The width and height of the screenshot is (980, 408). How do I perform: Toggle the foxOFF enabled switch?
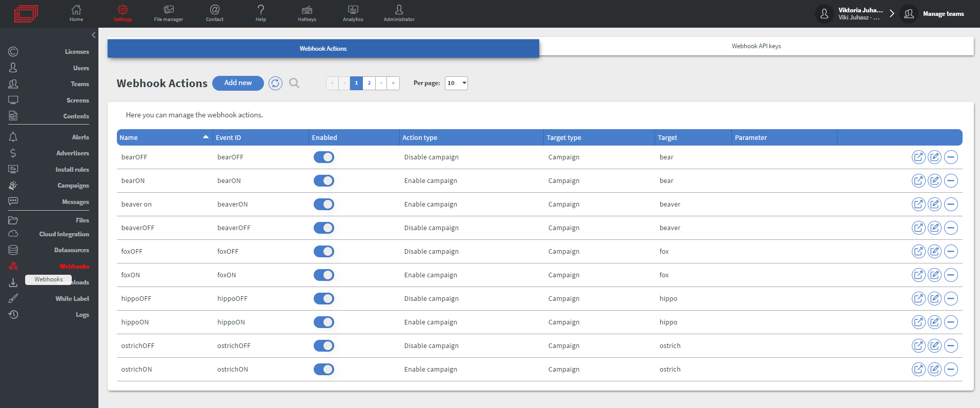tap(324, 252)
